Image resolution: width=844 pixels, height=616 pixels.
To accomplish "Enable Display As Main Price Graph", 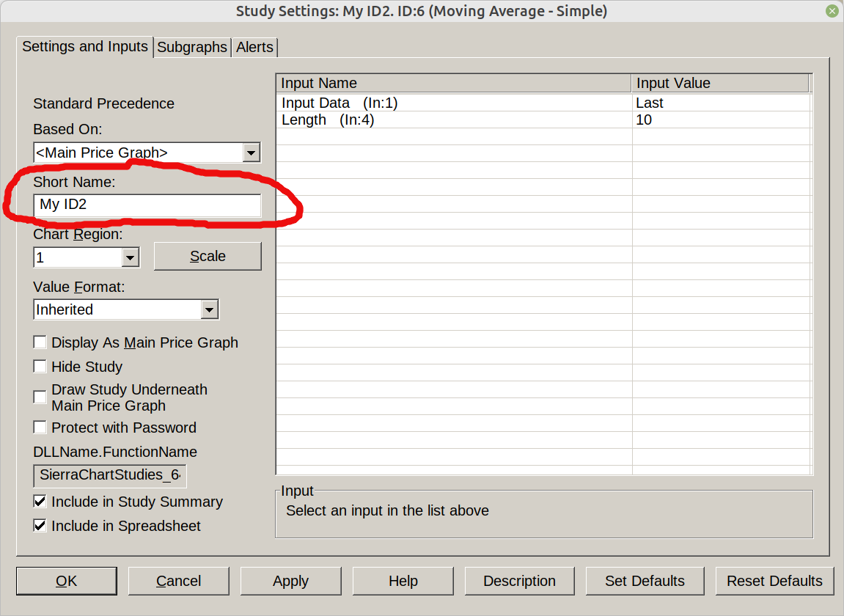I will [40, 342].
